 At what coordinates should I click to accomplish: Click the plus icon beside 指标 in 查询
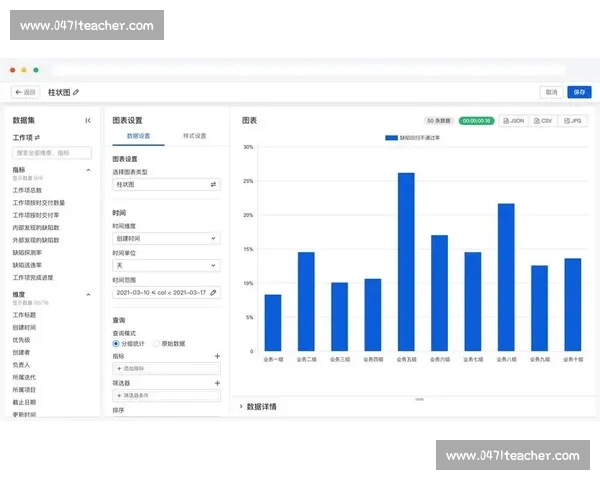point(217,355)
